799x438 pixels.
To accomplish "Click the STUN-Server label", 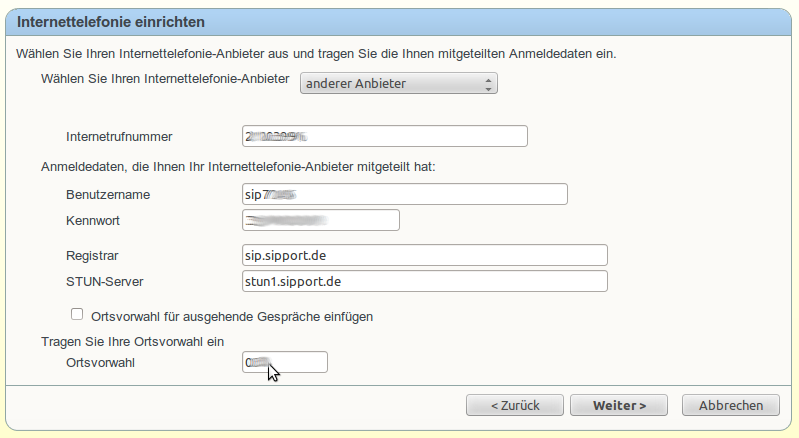I will [x=106, y=281].
